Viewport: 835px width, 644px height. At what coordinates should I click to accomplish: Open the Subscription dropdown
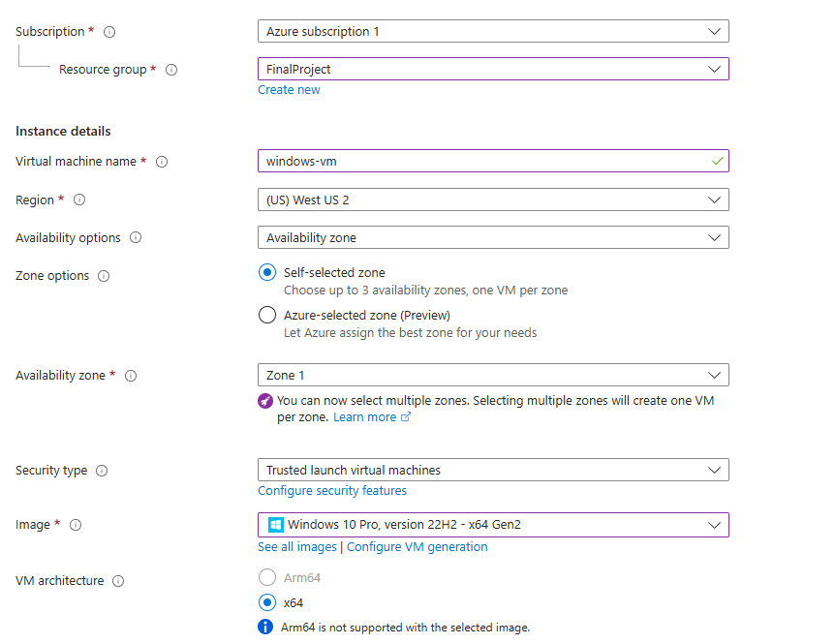tap(493, 31)
